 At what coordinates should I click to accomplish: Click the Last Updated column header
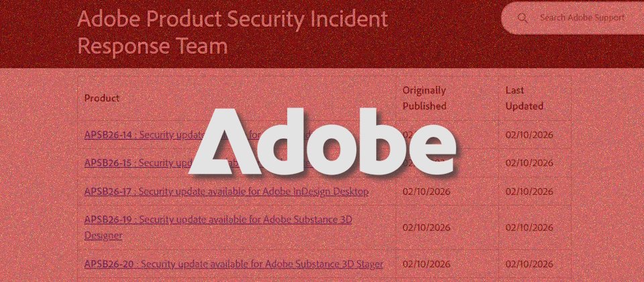click(525, 98)
